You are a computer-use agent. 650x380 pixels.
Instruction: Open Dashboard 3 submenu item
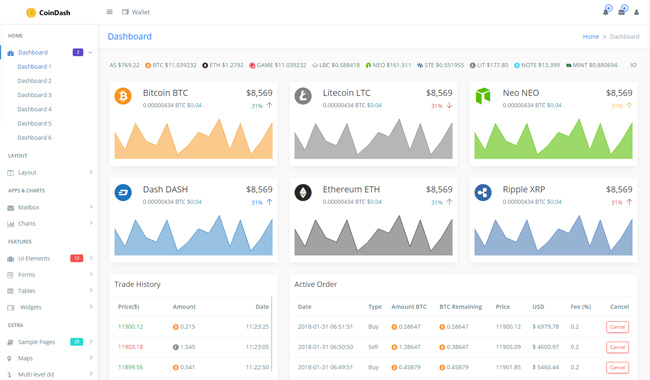[x=34, y=95]
